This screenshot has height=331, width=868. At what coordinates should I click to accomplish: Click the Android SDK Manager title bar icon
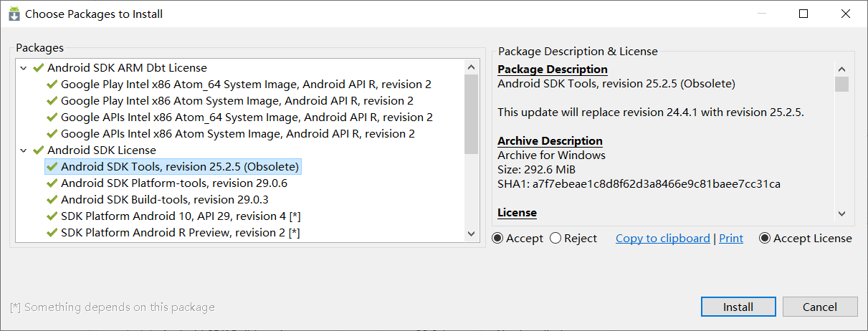click(x=14, y=14)
